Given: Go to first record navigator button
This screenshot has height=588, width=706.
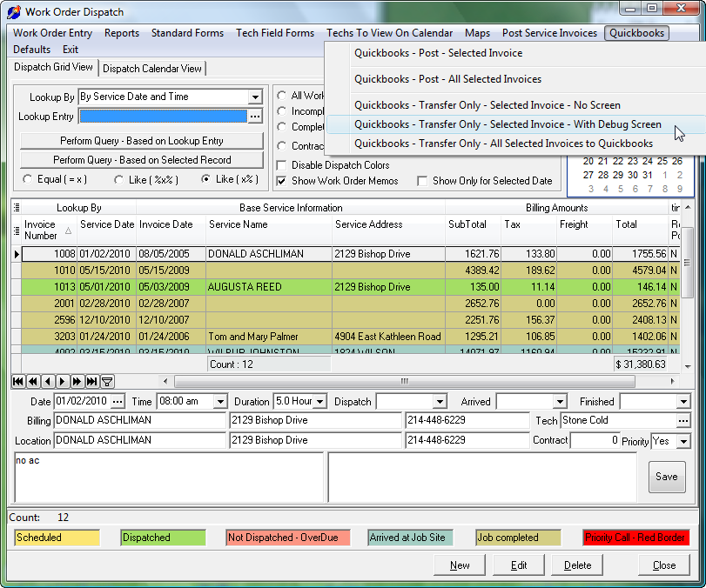Looking at the screenshot, I should 18,382.
